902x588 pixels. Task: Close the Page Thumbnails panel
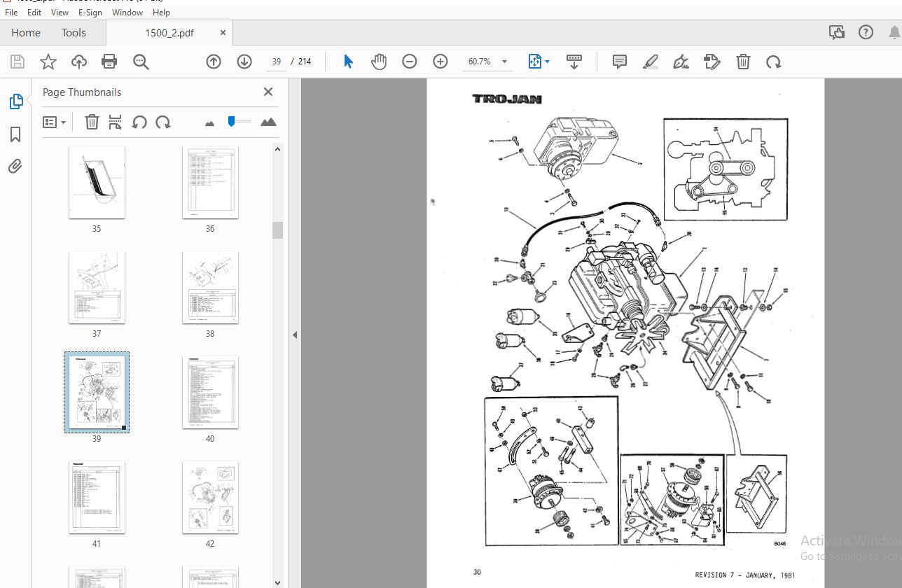pyautogui.click(x=268, y=92)
